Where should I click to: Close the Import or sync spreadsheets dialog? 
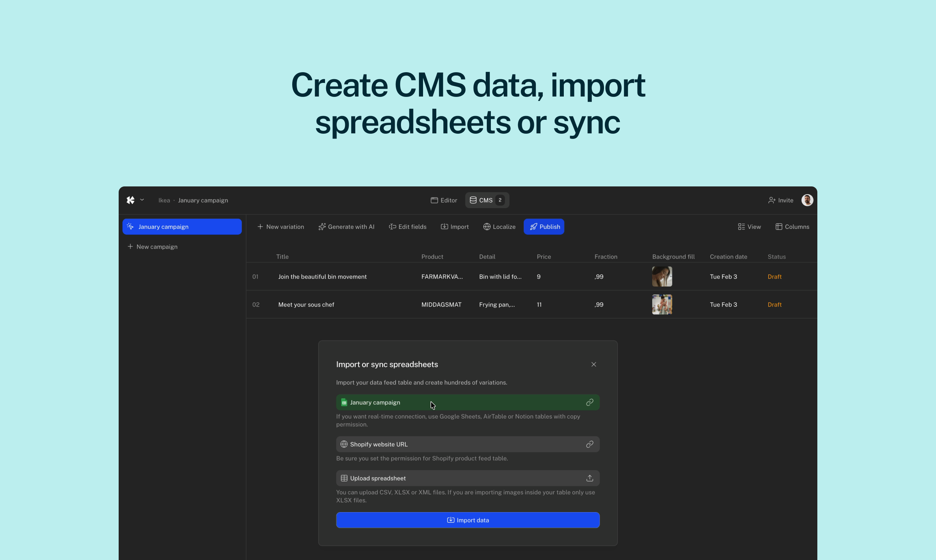click(x=593, y=364)
